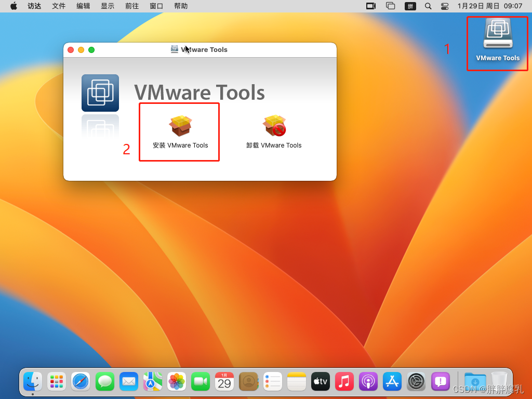
Task: Open Podcasts from the Dock
Action: coord(368,382)
